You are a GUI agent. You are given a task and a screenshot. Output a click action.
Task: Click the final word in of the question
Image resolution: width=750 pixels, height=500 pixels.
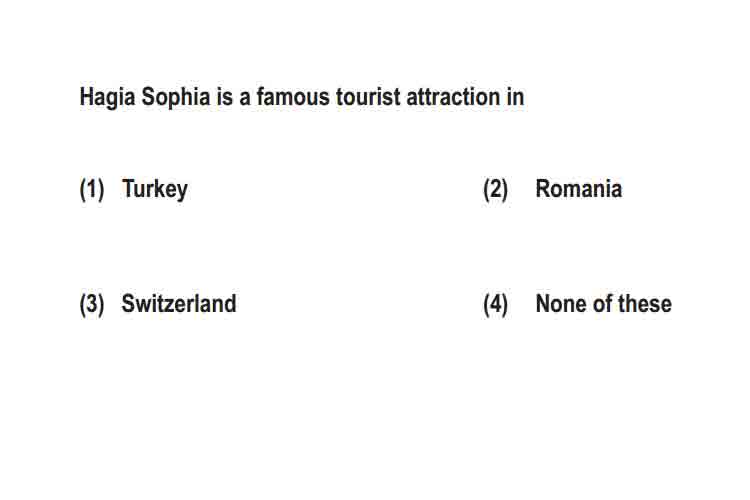coord(516,97)
